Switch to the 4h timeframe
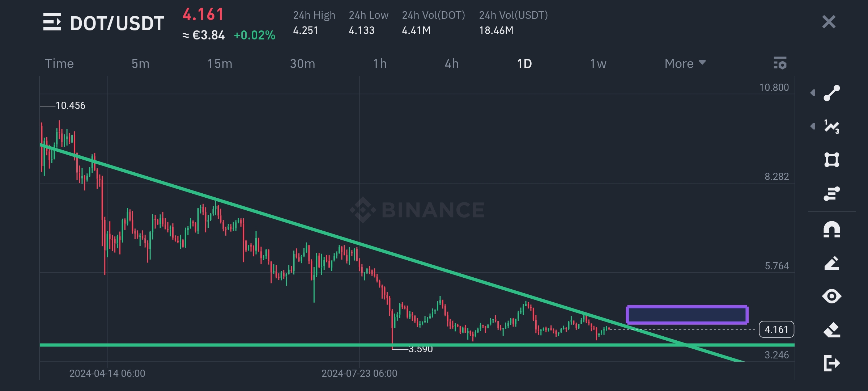Viewport: 868px width, 391px height. [x=451, y=64]
